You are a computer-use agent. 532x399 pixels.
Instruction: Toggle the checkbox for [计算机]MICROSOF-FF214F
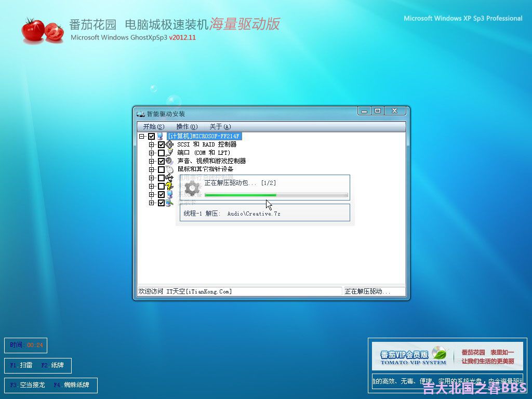151,137
